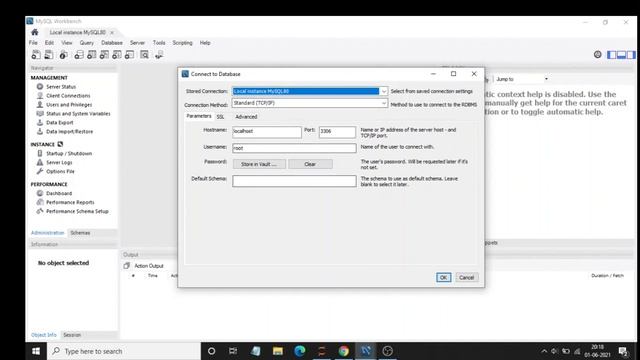The height and width of the screenshot is (360, 640).
Task: Switch to the Advanced tab in dialog
Action: tap(246, 117)
